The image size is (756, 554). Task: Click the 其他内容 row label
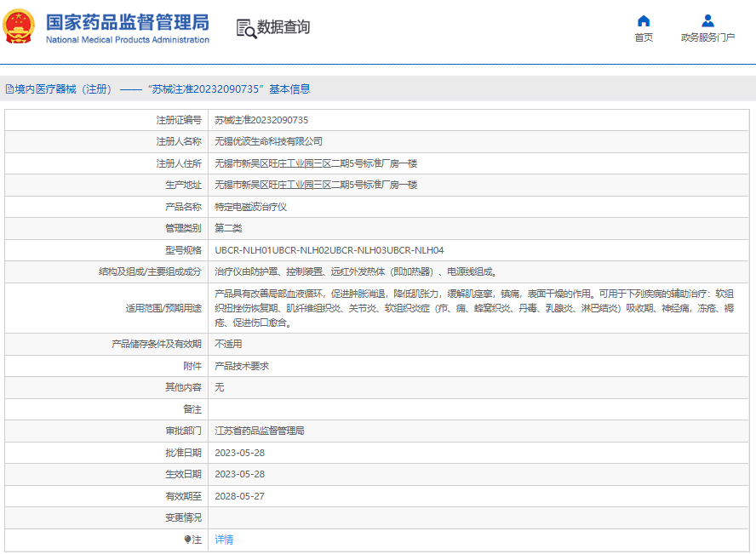(x=183, y=387)
